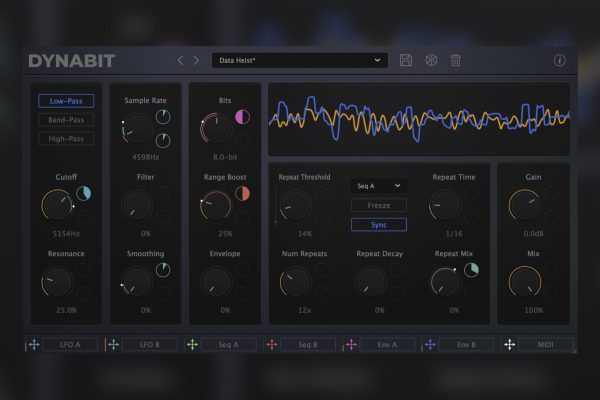Click the Repeat Threshold knob
Screen dimensions: 600x400
(x=296, y=205)
